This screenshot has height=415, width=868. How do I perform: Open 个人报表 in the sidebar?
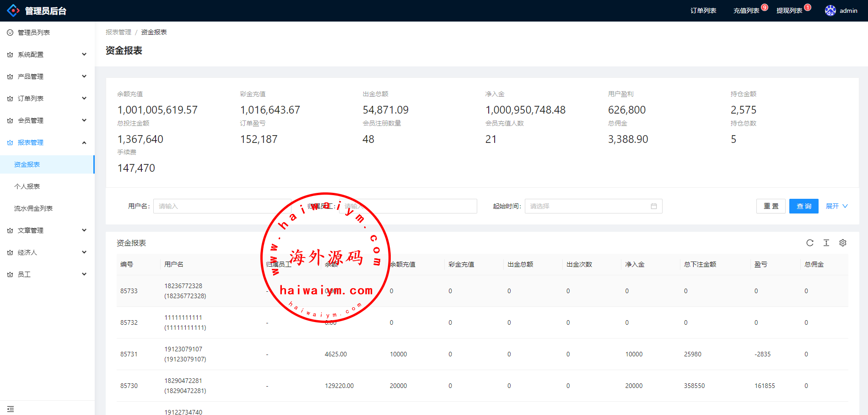27,186
